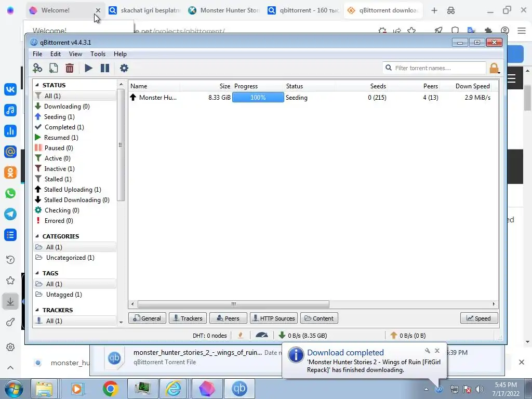Select the Completed (1) status filter
This screenshot has height=399, width=532.
click(x=75, y=127)
